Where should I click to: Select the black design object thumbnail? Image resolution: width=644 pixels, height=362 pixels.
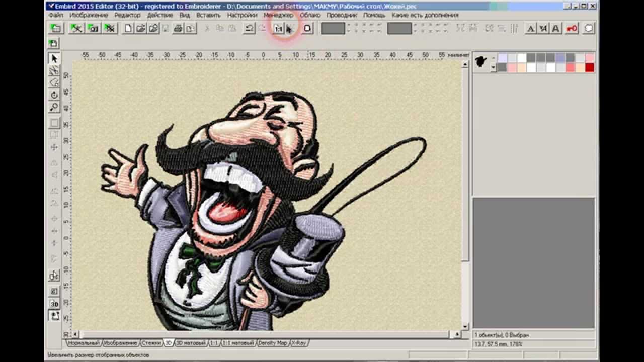coord(482,62)
